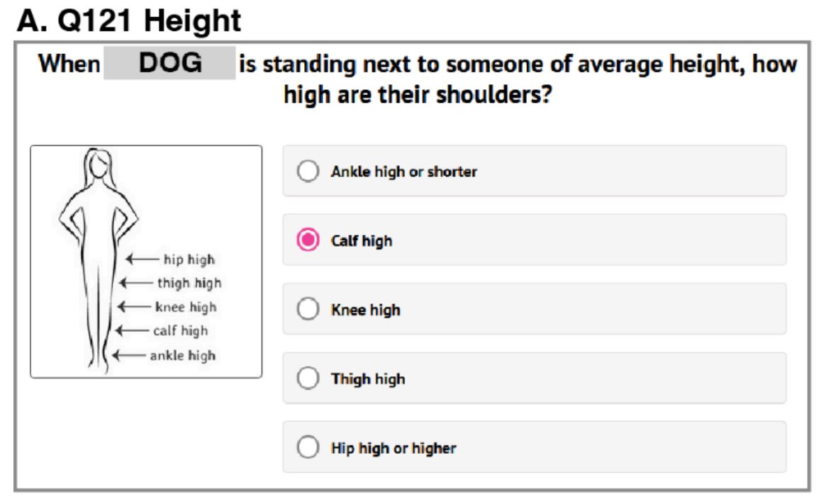This screenshot has height=504, width=824.
Task: Click the selected 'Calf high' radio button
Action: point(308,240)
